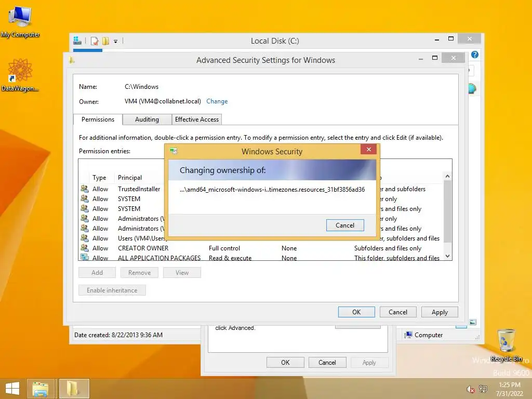Click Apply in Advanced Security Settings

point(440,312)
